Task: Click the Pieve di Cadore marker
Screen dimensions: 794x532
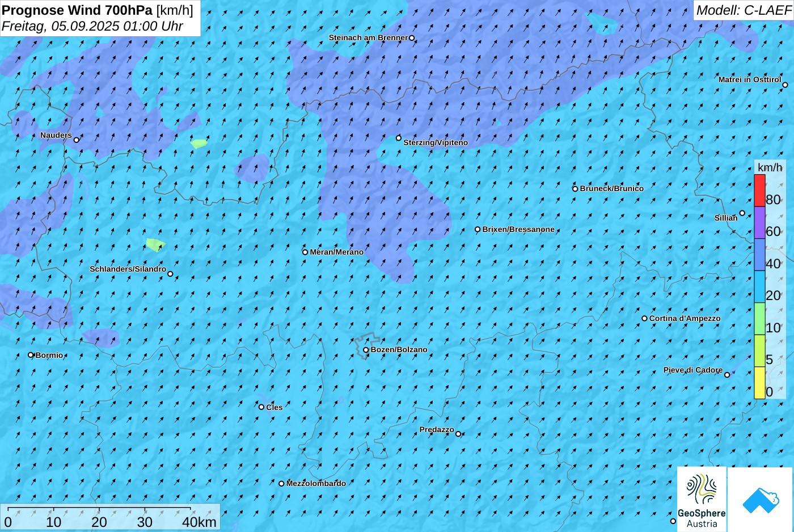Action: point(727,374)
